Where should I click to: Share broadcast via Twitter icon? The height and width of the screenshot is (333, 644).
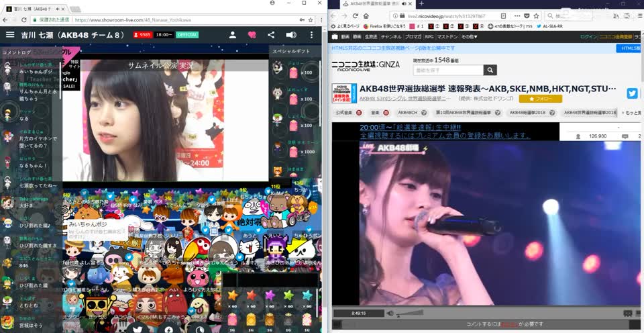point(632,93)
